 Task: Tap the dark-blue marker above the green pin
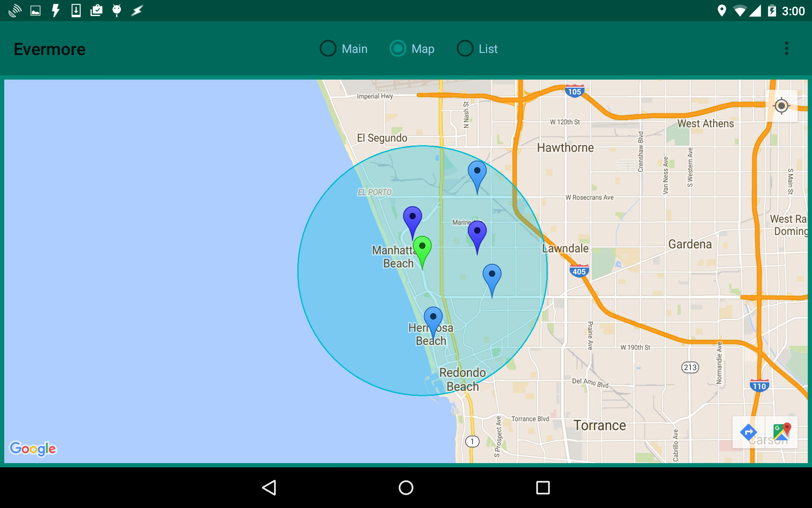coord(412,218)
